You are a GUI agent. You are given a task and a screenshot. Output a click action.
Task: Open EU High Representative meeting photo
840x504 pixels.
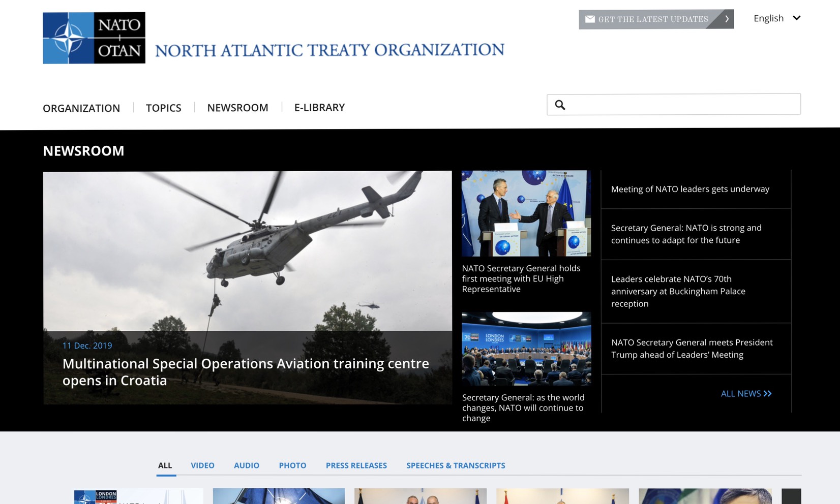(526, 213)
